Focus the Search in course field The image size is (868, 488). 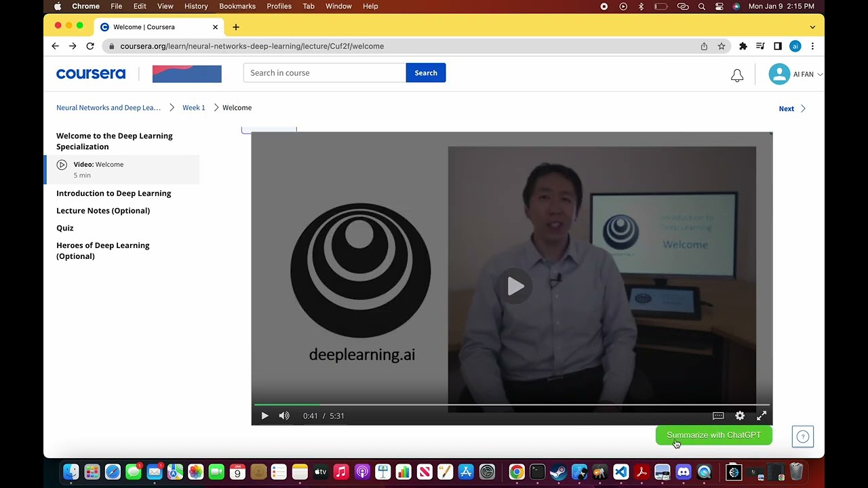click(324, 73)
